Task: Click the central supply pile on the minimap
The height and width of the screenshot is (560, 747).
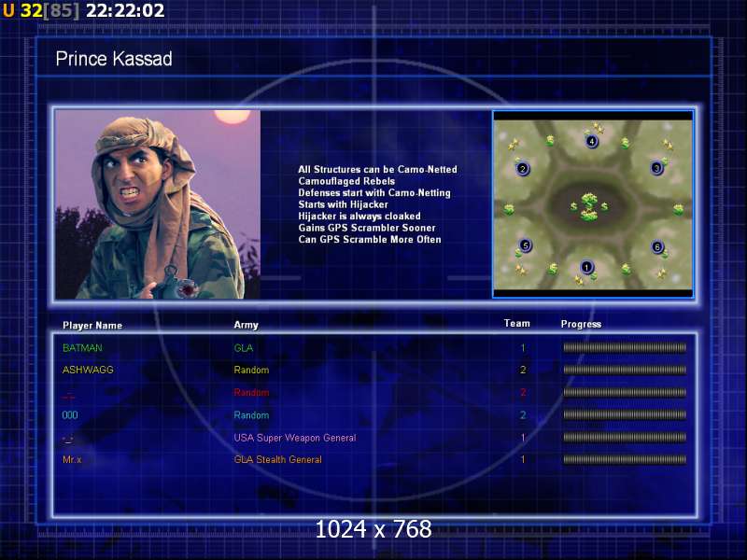Action: (x=589, y=206)
